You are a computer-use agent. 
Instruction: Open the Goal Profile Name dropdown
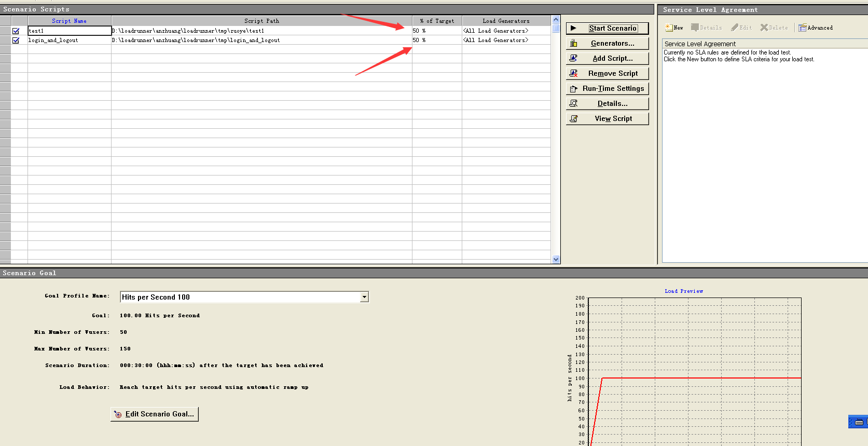[364, 297]
